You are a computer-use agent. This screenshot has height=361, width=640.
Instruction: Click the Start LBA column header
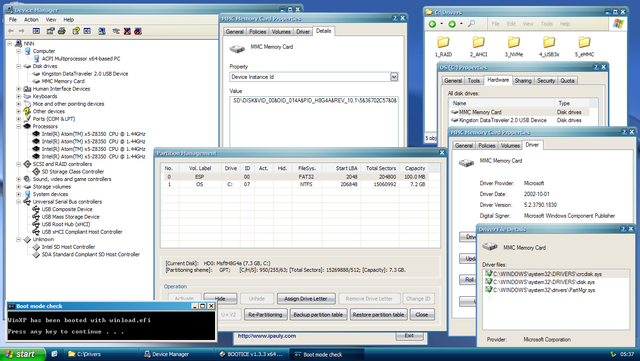341,168
